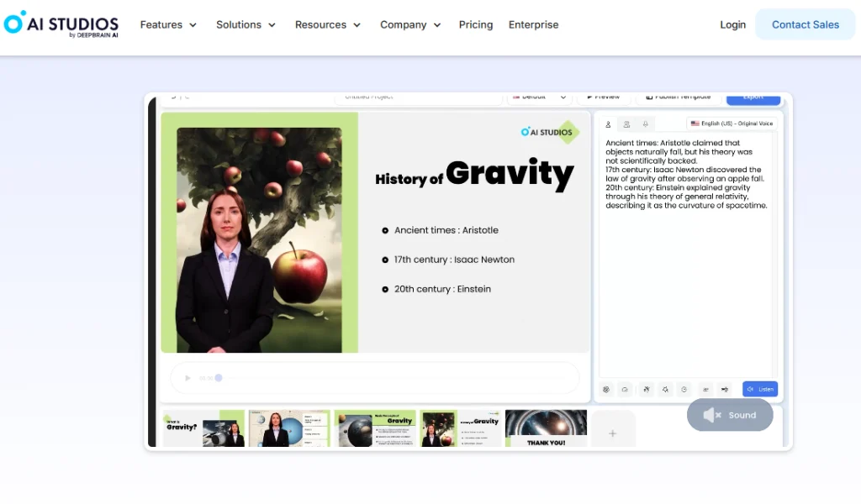Expand the Features dropdown menu
Viewport: 861px width, 504px height.
168,24
